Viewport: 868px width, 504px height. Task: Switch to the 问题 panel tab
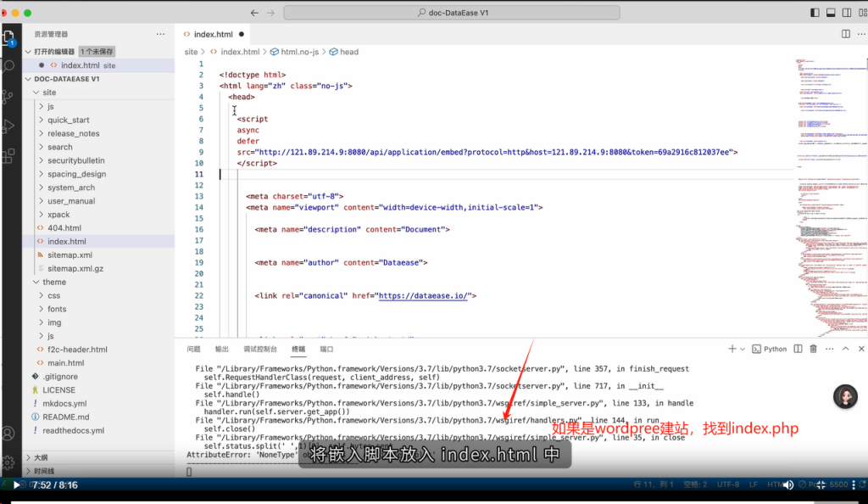pos(194,349)
